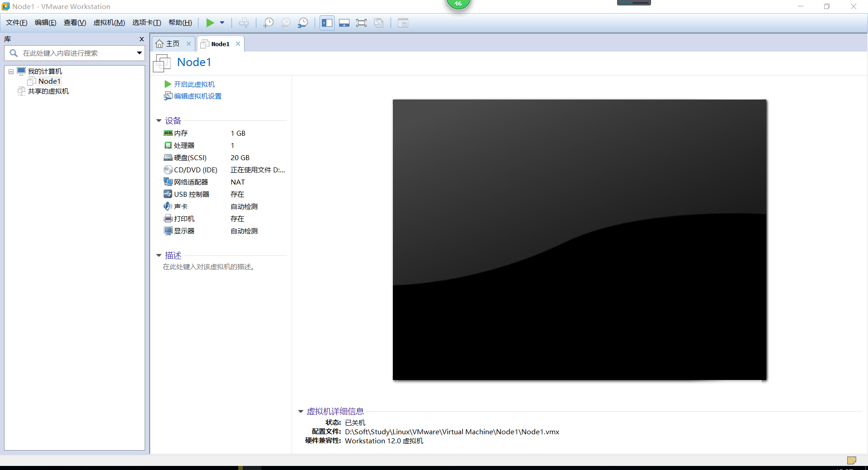Viewport: 868px width, 470px height.
Task: Click the black VM screen preview
Action: pyautogui.click(x=580, y=240)
